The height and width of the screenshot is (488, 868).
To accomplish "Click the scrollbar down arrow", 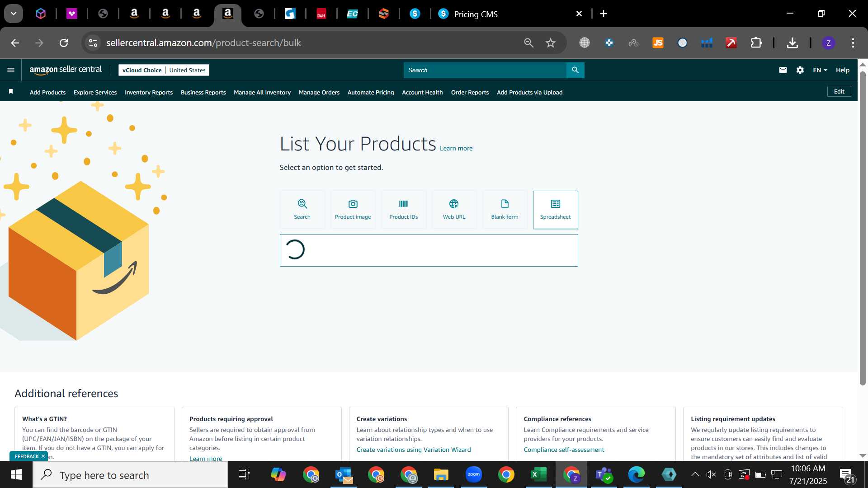I will point(863,456).
